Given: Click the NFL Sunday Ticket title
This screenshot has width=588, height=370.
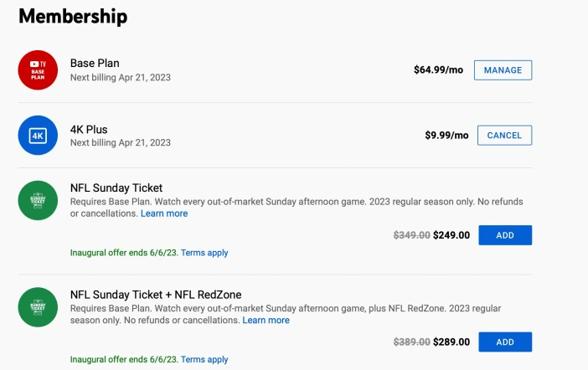Looking at the screenshot, I should (x=116, y=188).
